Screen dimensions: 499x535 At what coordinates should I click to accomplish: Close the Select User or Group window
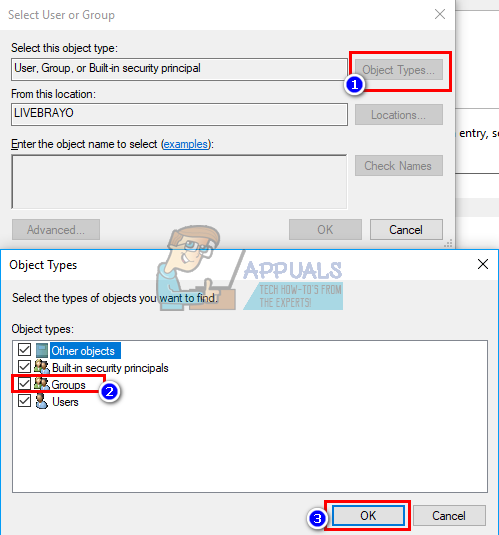pos(440,14)
